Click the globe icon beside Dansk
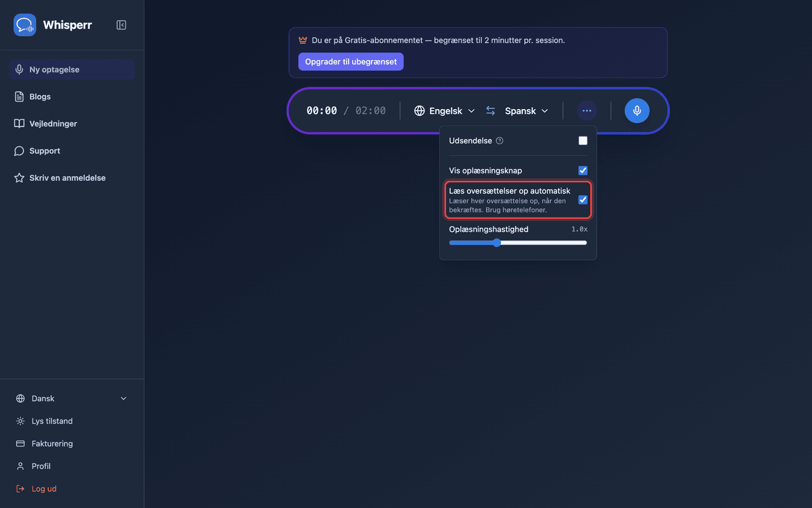 point(20,399)
